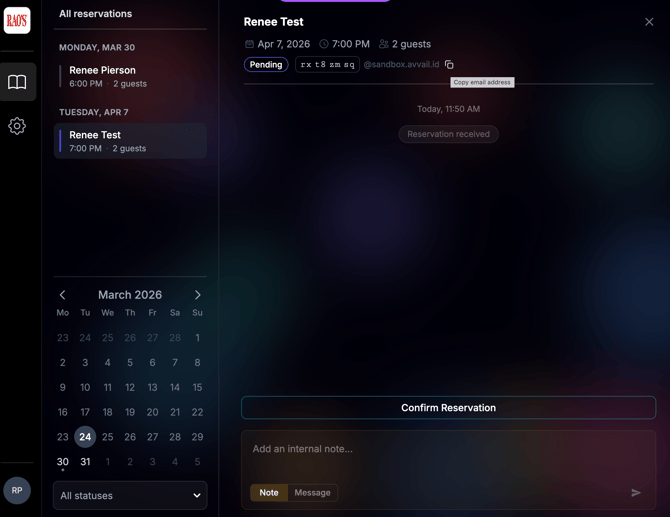670x517 pixels.
Task: Send the note with the arrow icon
Action: 636,493
